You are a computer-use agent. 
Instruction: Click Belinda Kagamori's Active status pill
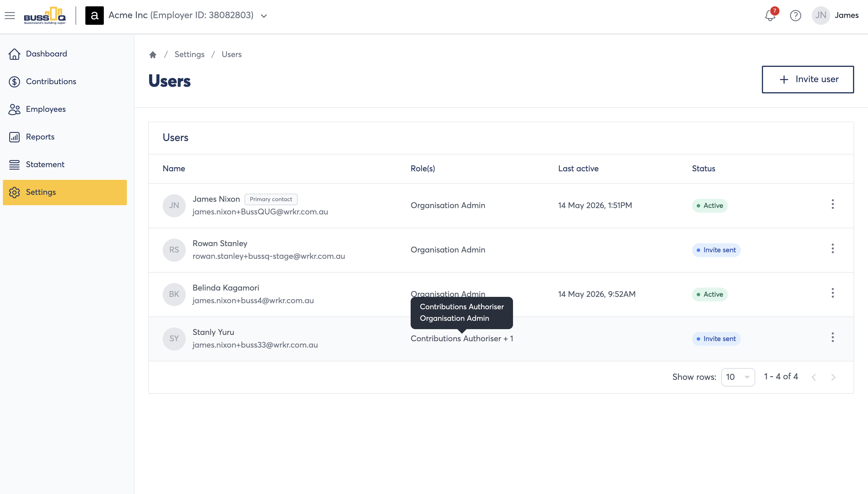pos(710,295)
